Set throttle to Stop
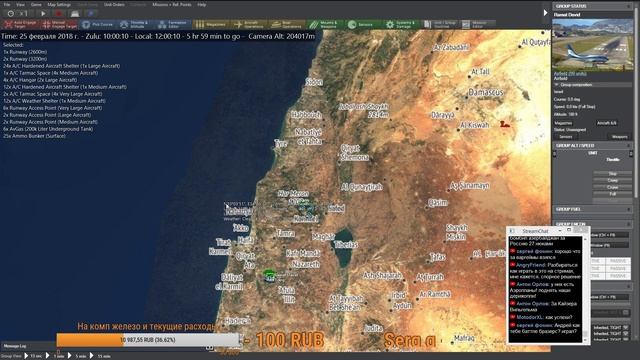Screen dimensions: 640x360 pyautogui.click(x=612, y=174)
